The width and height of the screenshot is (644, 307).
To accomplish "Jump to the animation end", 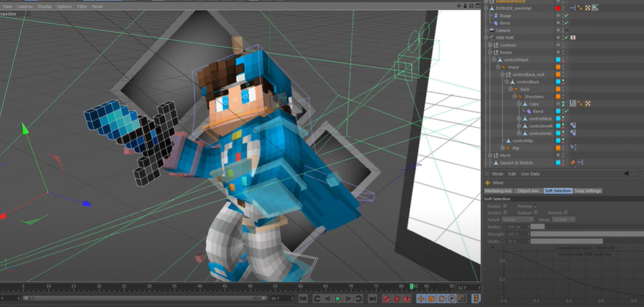I will click(x=372, y=299).
